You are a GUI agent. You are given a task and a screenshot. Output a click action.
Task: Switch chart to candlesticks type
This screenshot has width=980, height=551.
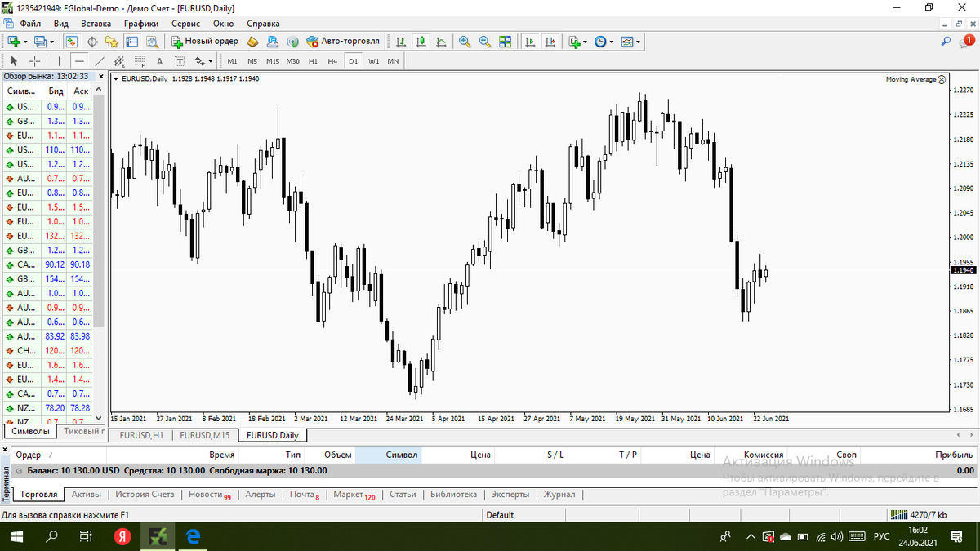[421, 41]
